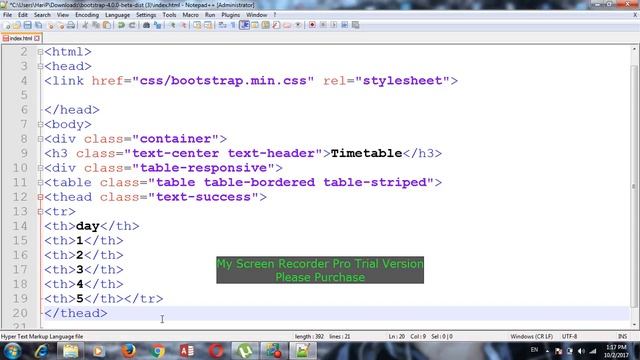Click the Paste clipboard icon

[x=107, y=25]
